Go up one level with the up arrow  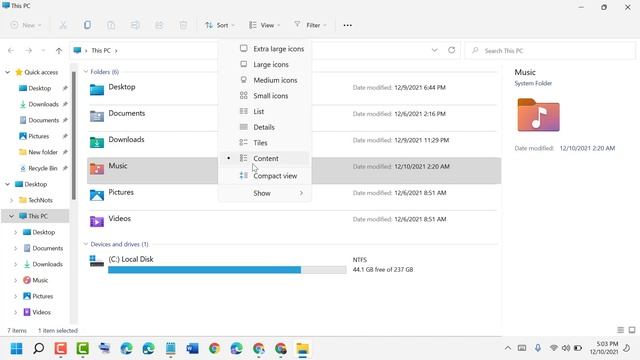[x=59, y=51]
